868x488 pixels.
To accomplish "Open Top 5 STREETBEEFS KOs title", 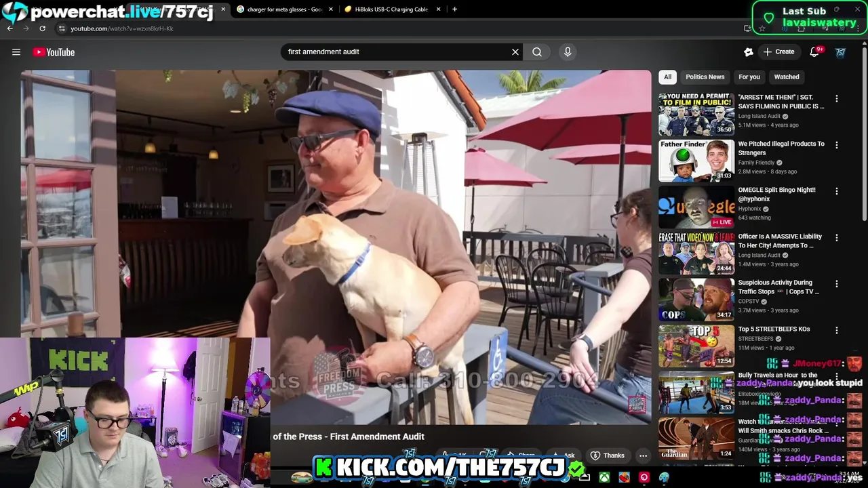I will click(774, 329).
